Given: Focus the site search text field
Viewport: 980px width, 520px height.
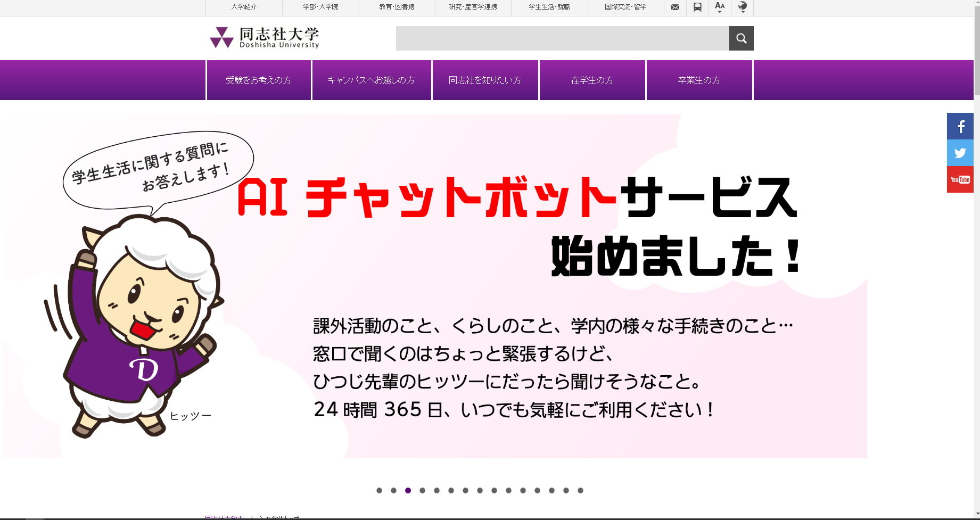Looking at the screenshot, I should tap(563, 38).
